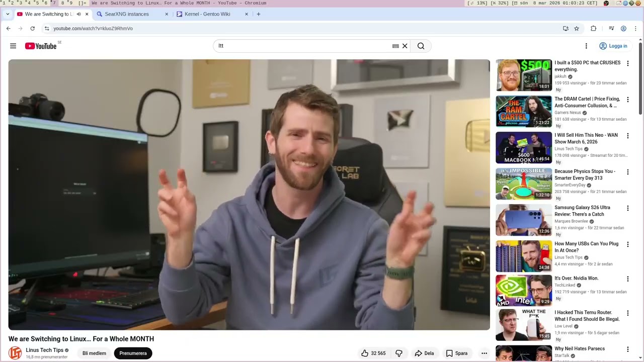The image size is (644, 362).
Task: Open the 'Because Physics Stops You' thumbnail
Action: [x=524, y=184]
